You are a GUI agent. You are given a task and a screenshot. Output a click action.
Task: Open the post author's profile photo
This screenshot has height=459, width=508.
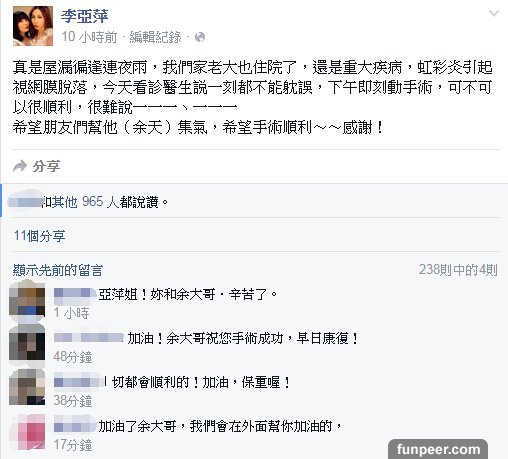click(x=33, y=26)
